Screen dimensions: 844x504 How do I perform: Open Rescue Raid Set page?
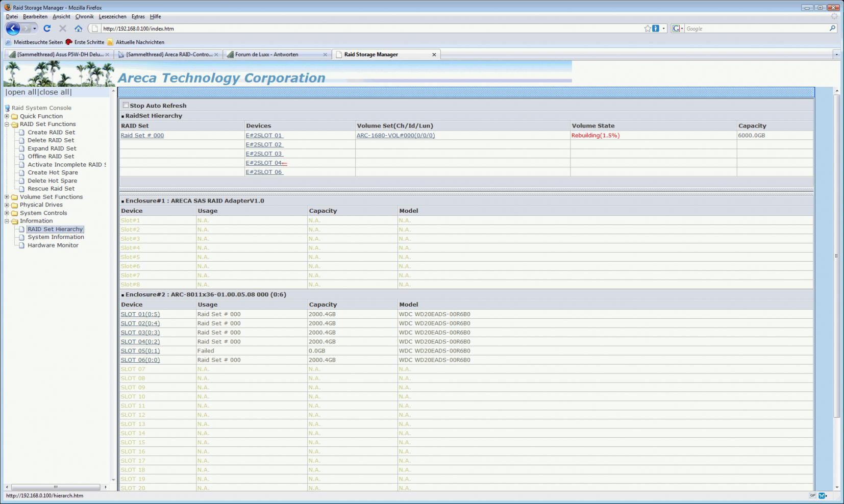tap(51, 189)
